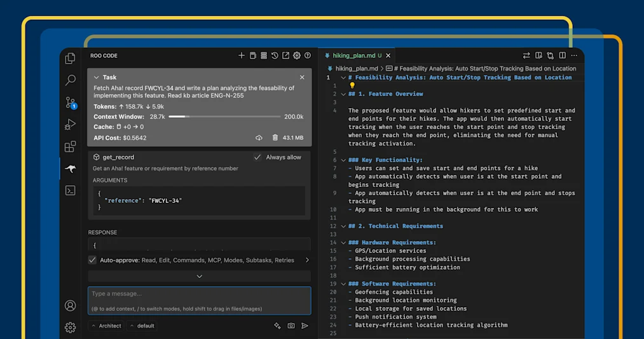Expand Auto-approve options with right chevron
644x339 pixels.
click(x=307, y=260)
